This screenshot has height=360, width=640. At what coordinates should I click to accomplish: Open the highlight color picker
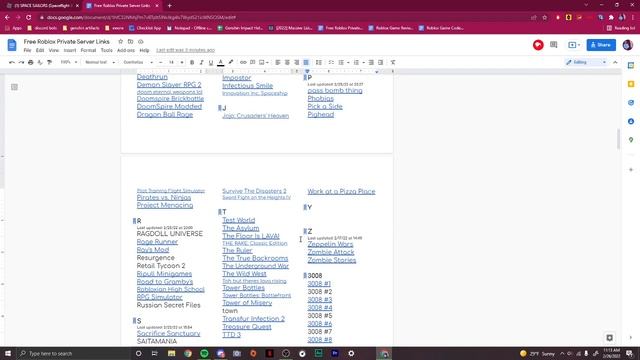[231, 62]
